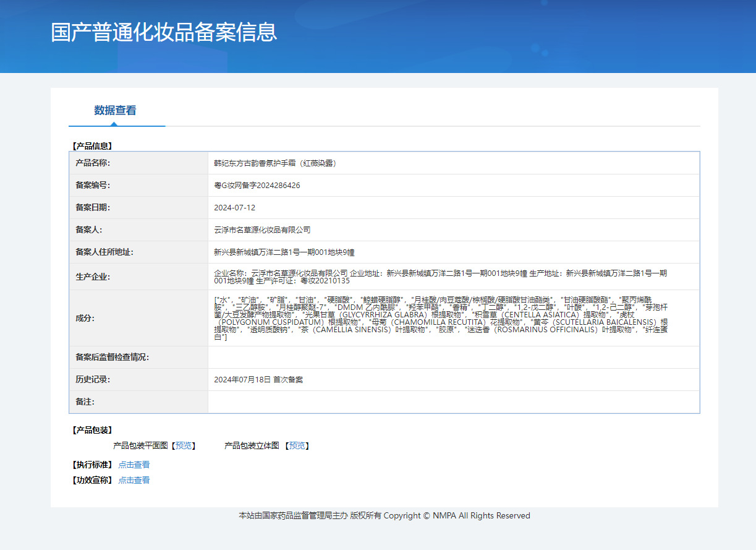Viewport: 756px width, 550px height.
Task: Click the NMPA copyright footer text
Action: tap(384, 515)
